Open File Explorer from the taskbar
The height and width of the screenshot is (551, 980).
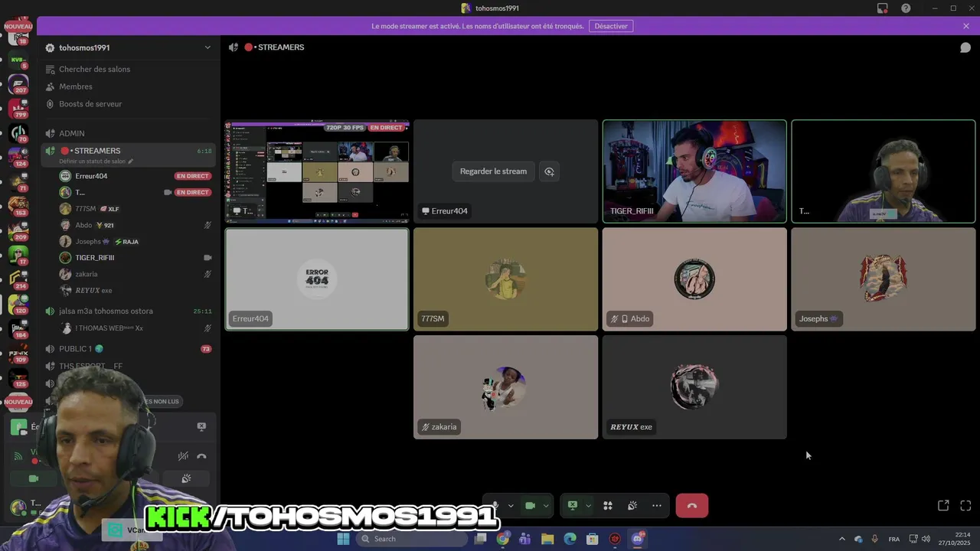point(547,539)
